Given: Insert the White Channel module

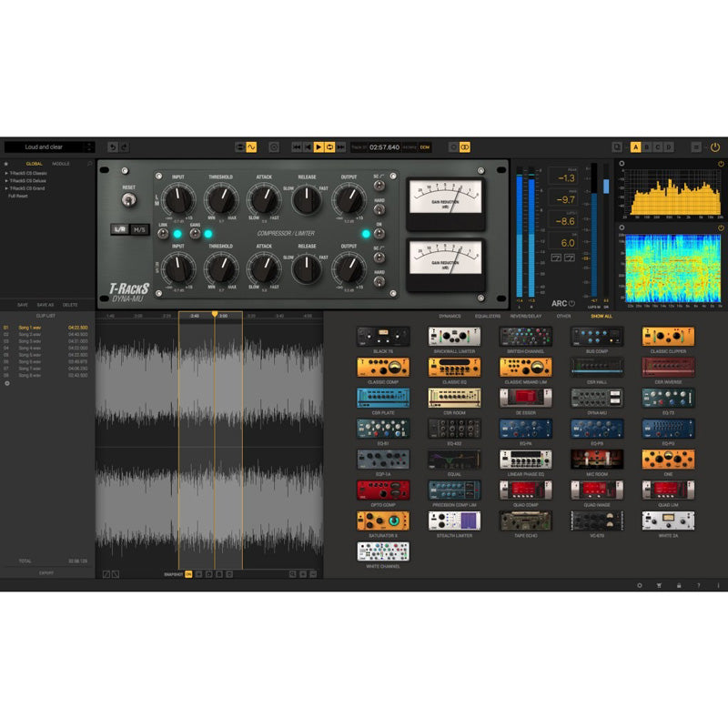Looking at the screenshot, I should tap(382, 551).
